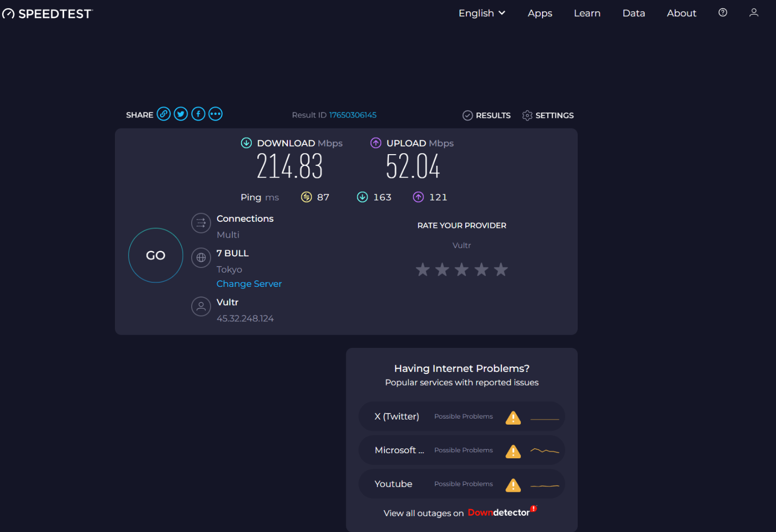Copy result link via share link icon
Viewport: 776px width, 532px height.
[x=164, y=114]
